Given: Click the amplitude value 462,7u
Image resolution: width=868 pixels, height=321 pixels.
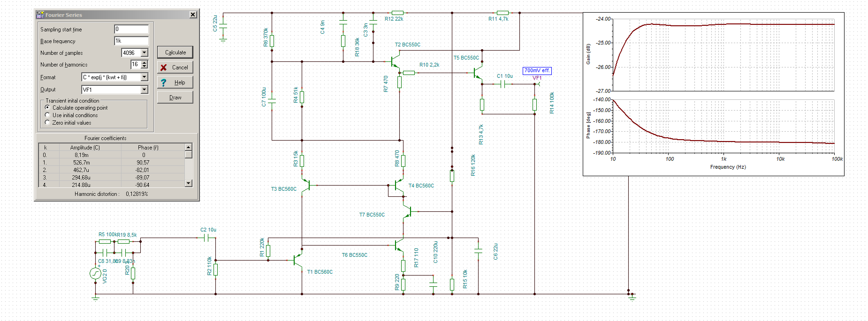Looking at the screenshot, I should pos(81,170).
